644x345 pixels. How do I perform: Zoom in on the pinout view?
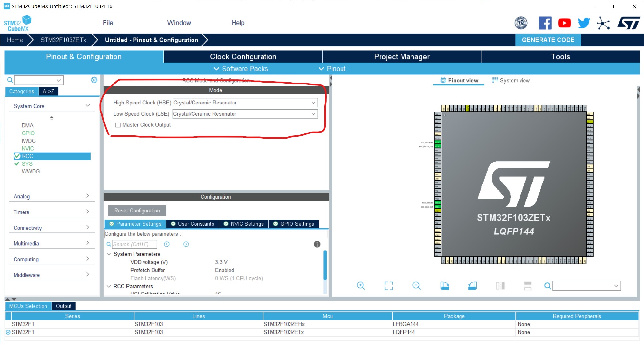tap(361, 286)
